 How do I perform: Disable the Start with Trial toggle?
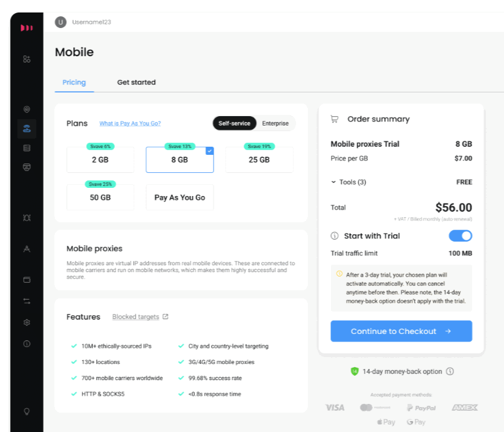coord(460,236)
